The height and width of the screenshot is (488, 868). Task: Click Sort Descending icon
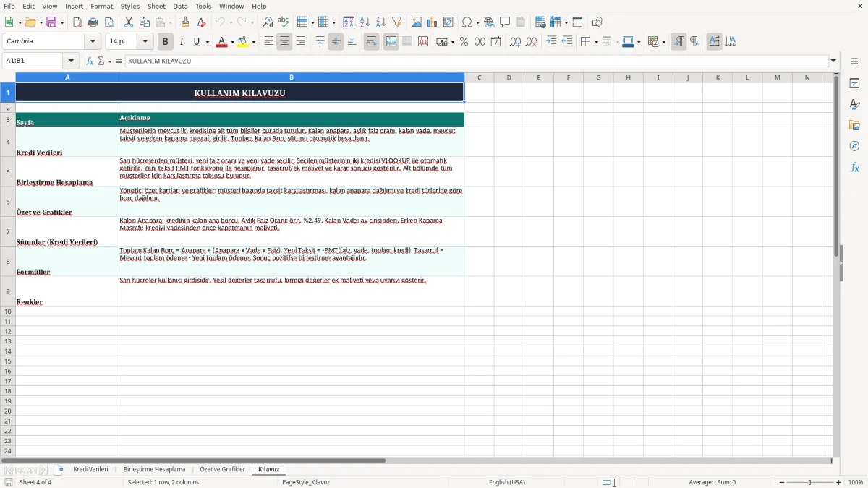(x=381, y=22)
